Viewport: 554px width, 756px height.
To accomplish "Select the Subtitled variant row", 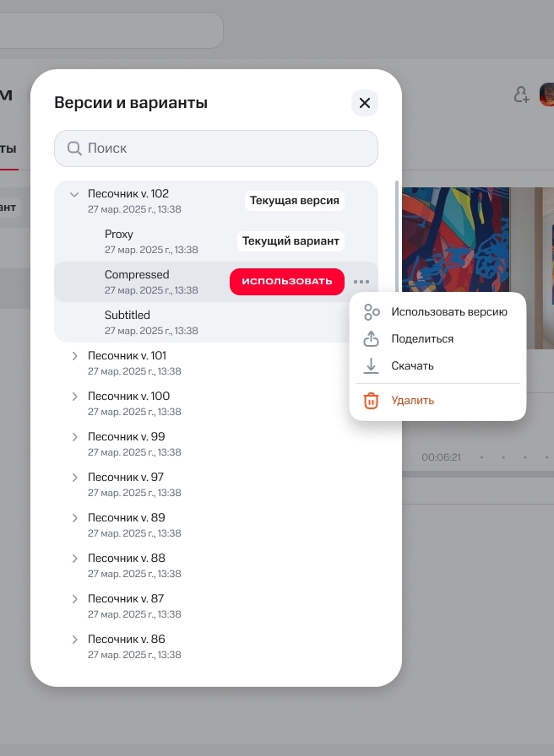I will tap(152, 322).
